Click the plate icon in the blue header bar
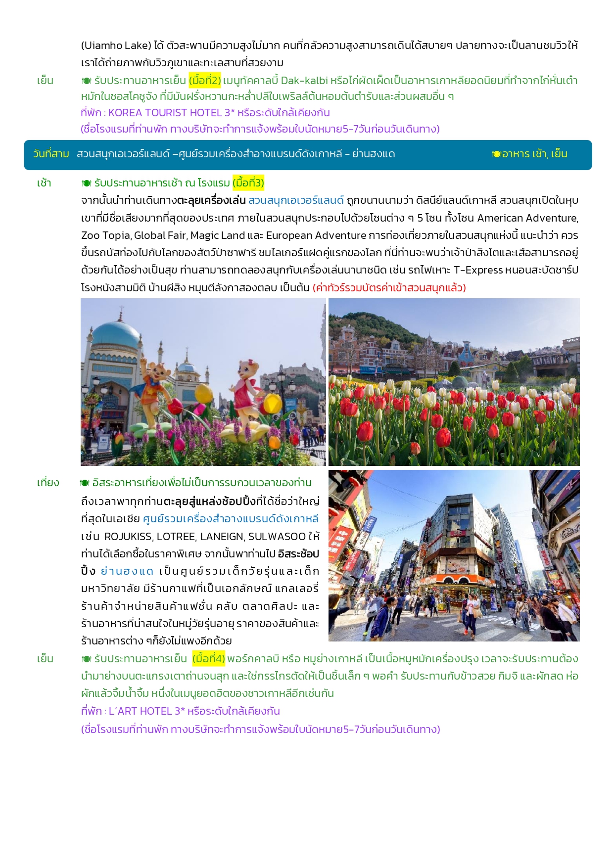This screenshot has height=868, width=614. (496, 154)
